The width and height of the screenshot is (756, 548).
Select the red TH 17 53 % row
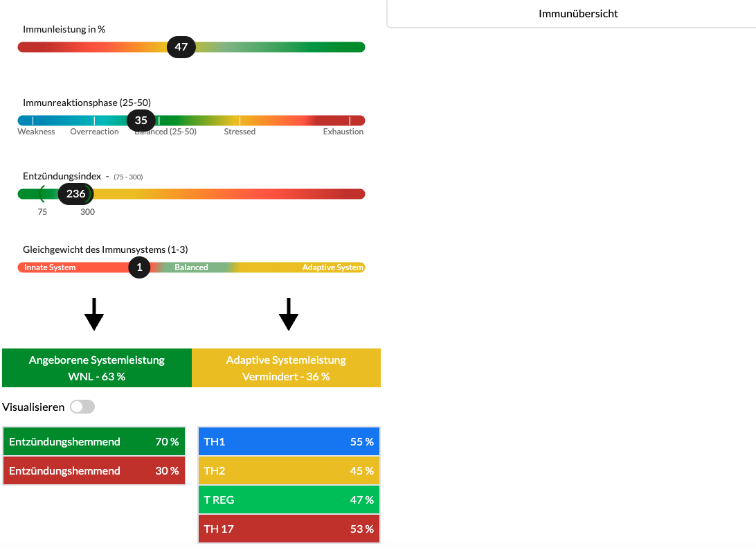point(289,529)
